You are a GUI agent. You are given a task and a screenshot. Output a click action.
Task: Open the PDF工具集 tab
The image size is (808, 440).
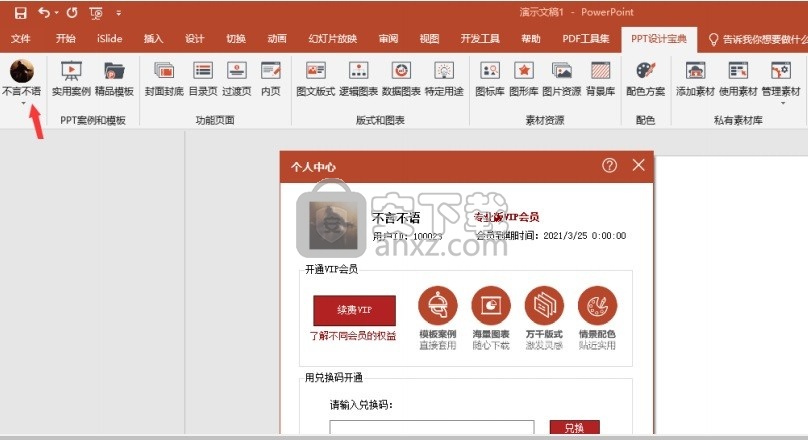pyautogui.click(x=585, y=39)
